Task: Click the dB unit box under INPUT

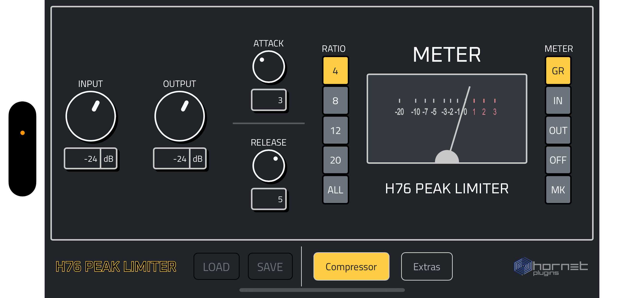Action: 109,159
